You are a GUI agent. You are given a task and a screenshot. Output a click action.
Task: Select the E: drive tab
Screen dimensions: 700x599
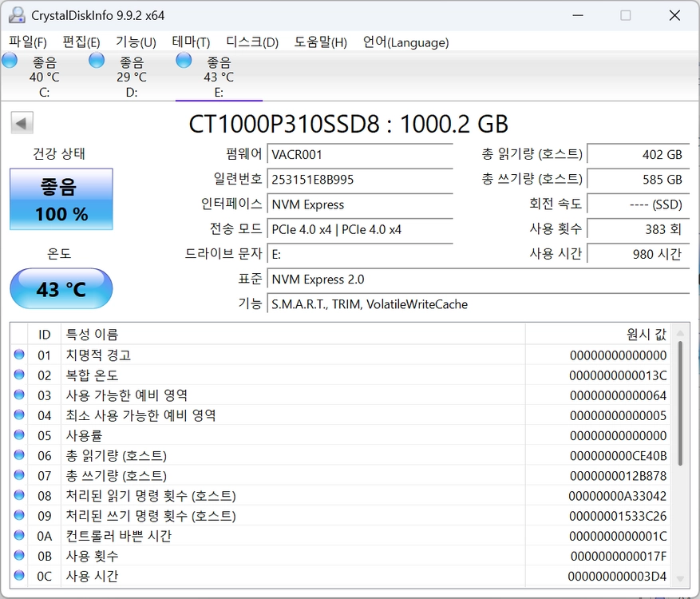tap(219, 77)
